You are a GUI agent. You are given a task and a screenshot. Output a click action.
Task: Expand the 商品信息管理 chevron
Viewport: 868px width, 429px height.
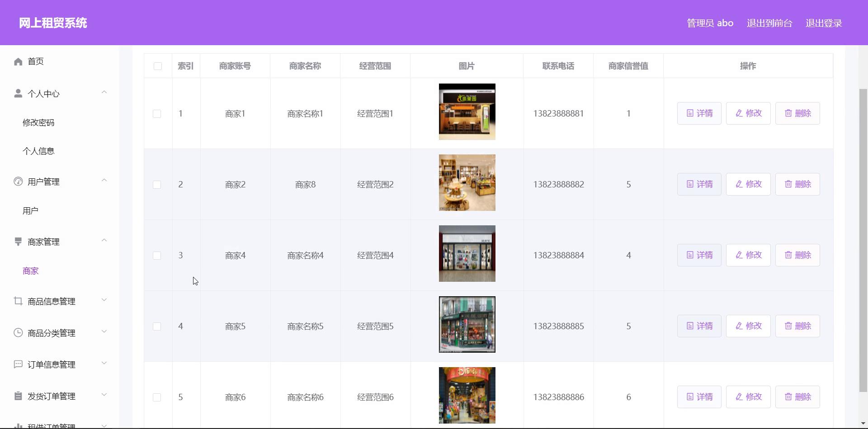[x=104, y=300]
